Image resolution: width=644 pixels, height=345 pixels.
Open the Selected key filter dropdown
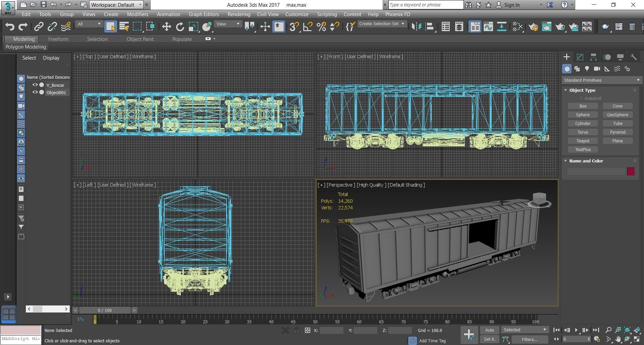[525, 330]
